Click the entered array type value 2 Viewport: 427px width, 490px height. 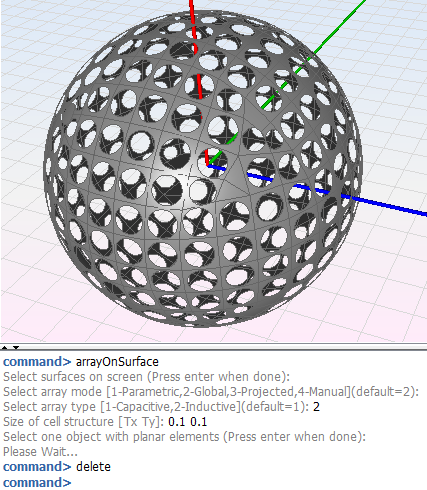coord(316,407)
